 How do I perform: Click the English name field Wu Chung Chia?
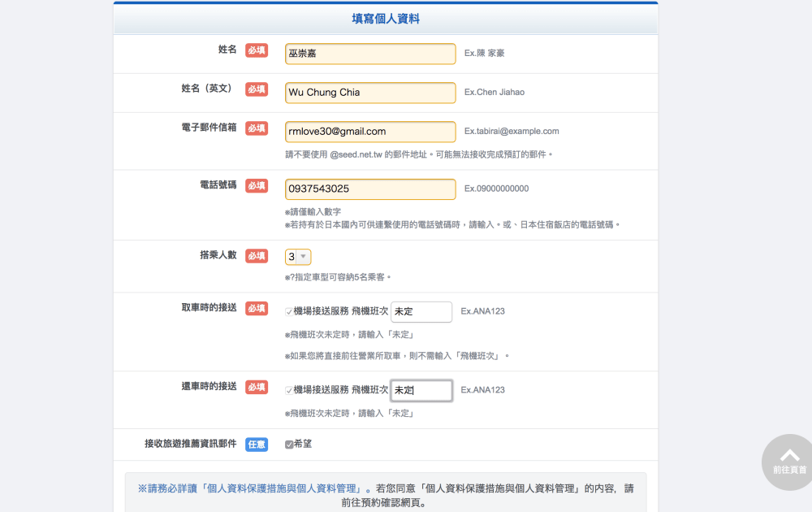[370, 93]
